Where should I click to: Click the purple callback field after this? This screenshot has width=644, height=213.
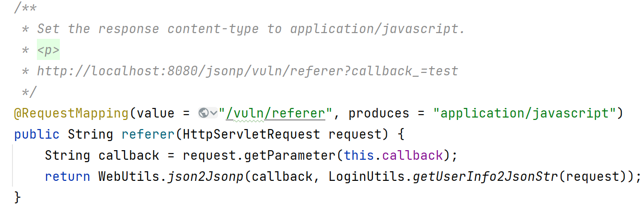[x=413, y=155]
